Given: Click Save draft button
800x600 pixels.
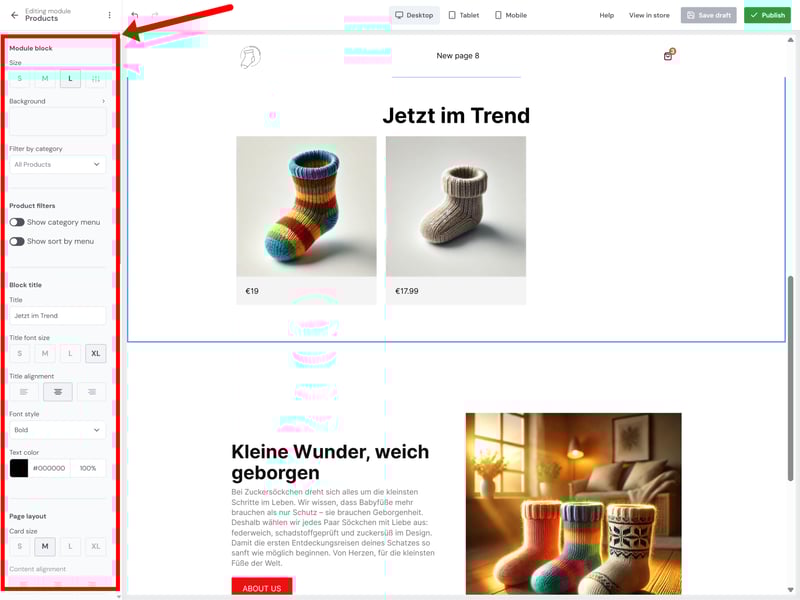Looking at the screenshot, I should tap(708, 15).
